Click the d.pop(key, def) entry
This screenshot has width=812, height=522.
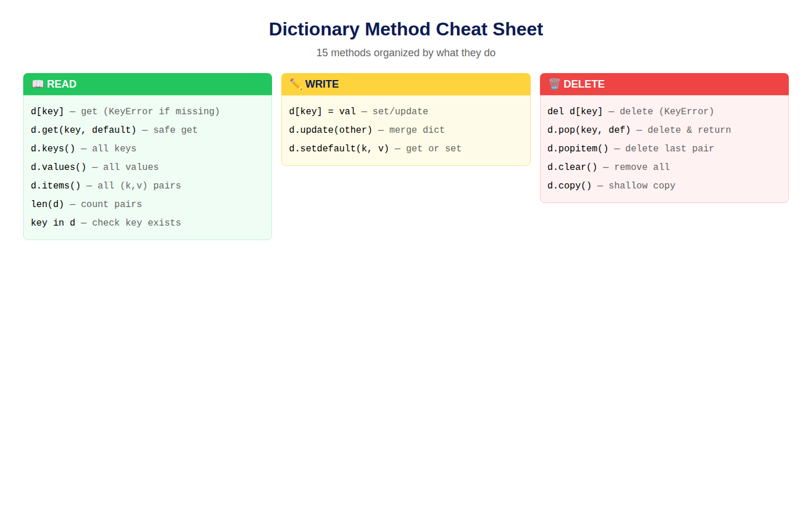click(639, 130)
